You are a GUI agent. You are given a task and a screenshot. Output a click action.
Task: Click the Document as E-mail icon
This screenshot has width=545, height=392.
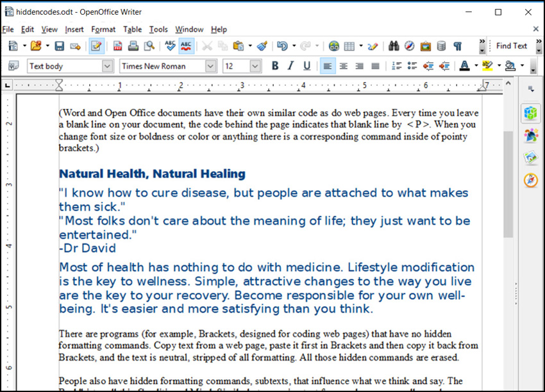75,46
